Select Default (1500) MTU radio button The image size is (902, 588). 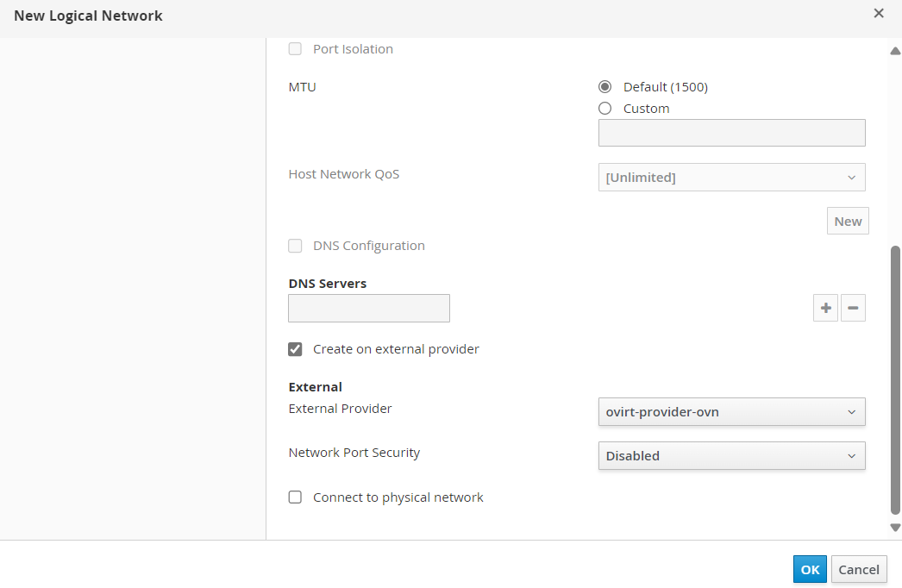(x=604, y=86)
